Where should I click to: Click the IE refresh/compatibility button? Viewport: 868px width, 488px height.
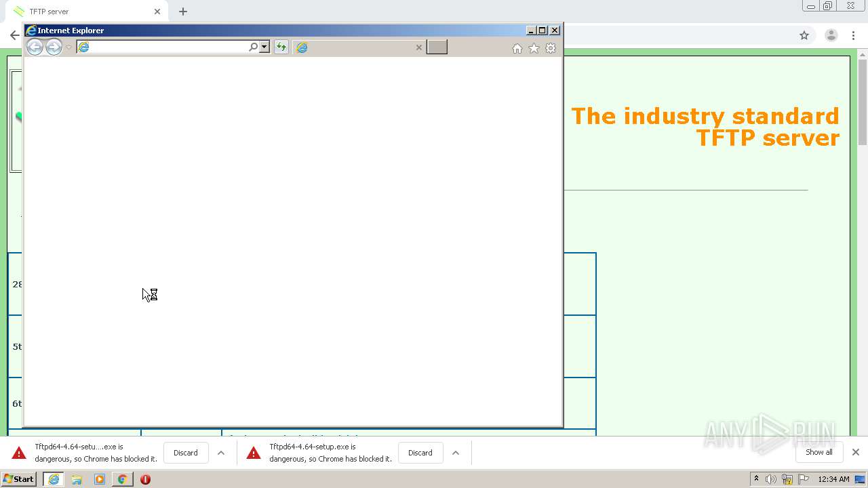[281, 47]
